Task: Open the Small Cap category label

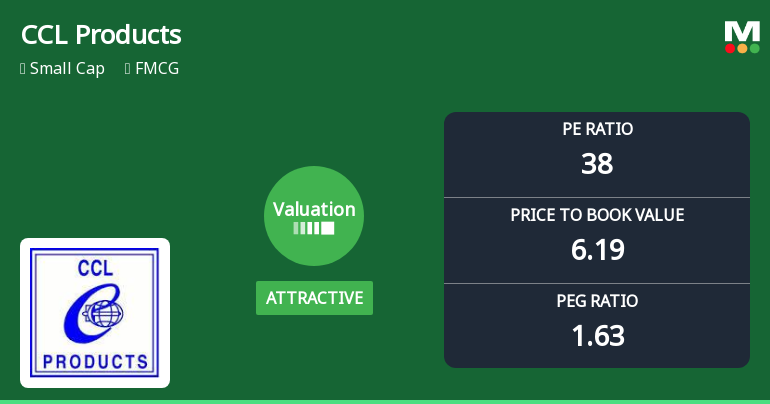Action: pyautogui.click(x=67, y=70)
